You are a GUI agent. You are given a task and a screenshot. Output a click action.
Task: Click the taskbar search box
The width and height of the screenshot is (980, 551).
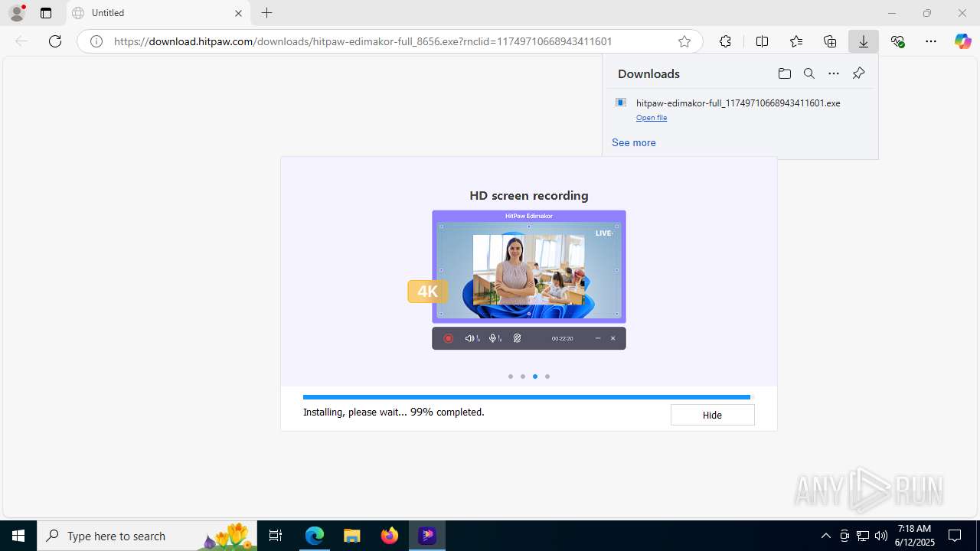147,536
